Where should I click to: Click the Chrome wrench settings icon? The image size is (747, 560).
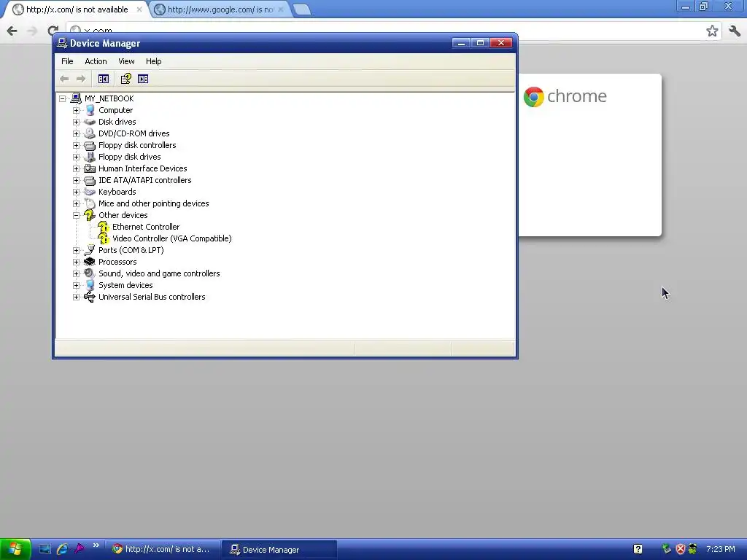coord(734,31)
